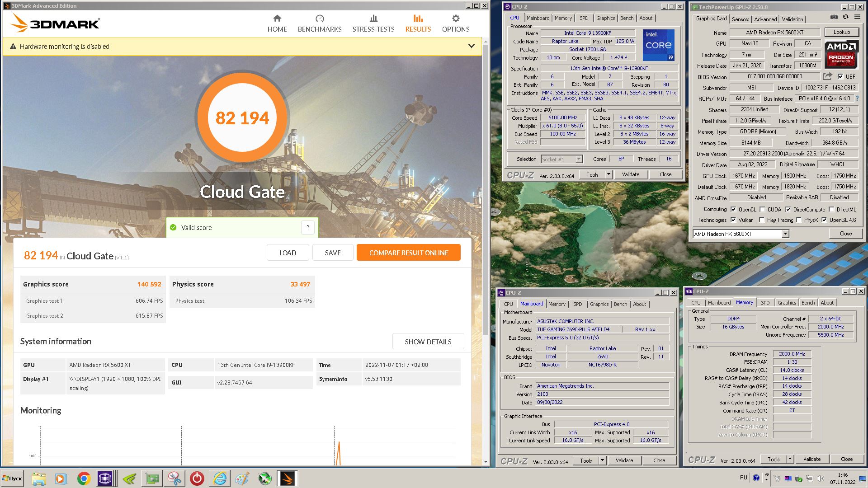Toggle the OpenGL 4.6 checkbox
The height and width of the screenshot is (488, 868).
[824, 220]
